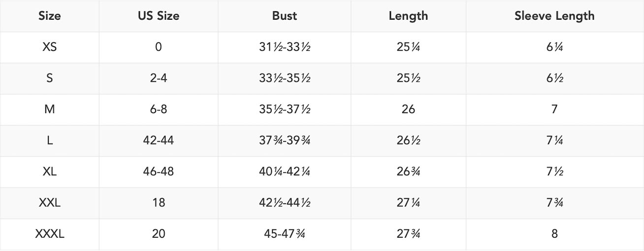Click bust measurement 35½-37½
This screenshot has width=644, height=251.
(285, 109)
